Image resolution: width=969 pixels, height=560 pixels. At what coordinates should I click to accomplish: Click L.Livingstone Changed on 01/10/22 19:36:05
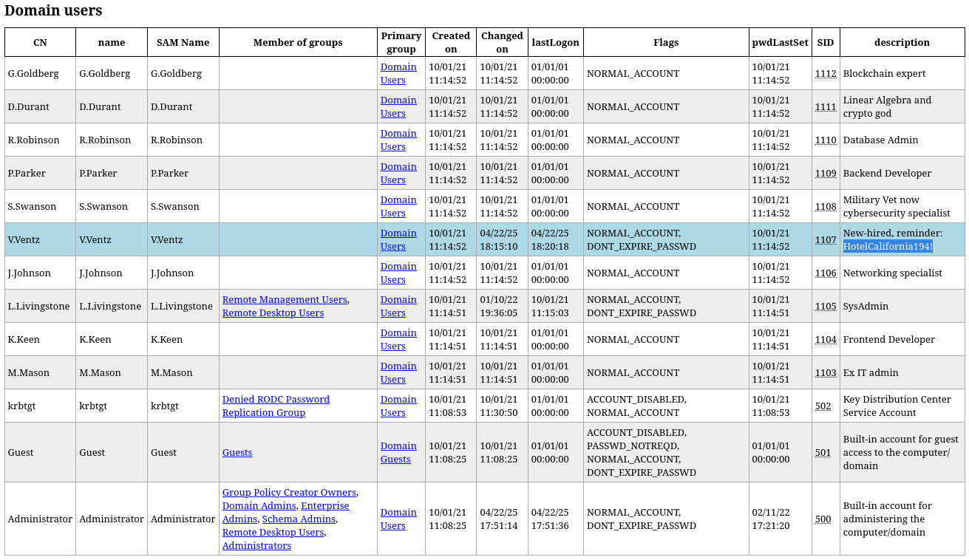[x=499, y=306]
